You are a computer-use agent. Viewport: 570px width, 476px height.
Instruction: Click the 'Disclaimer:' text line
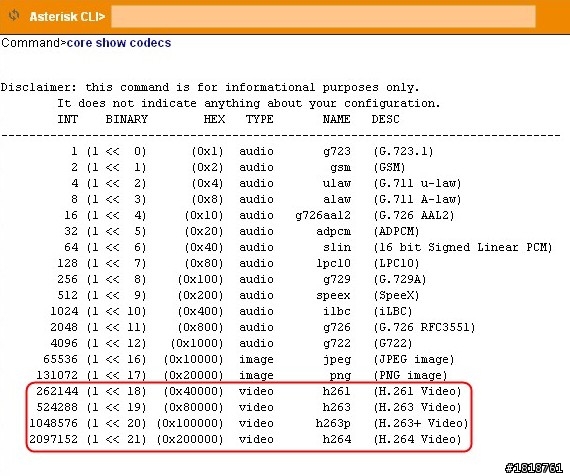click(210, 87)
